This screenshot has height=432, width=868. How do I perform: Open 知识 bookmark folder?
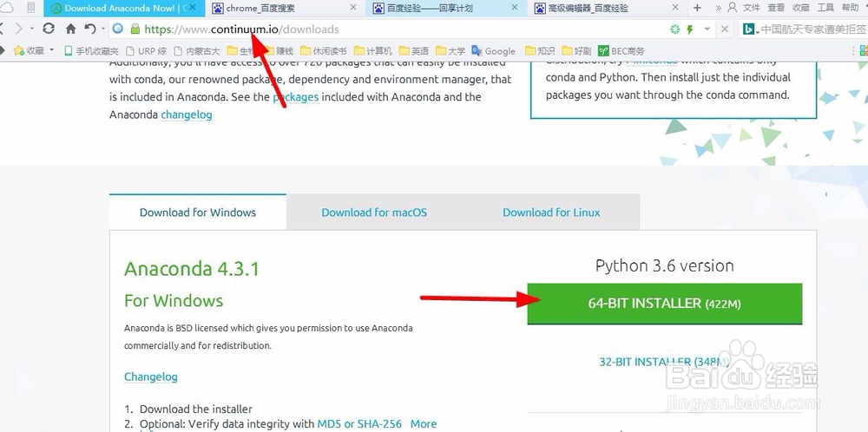pyautogui.click(x=540, y=51)
